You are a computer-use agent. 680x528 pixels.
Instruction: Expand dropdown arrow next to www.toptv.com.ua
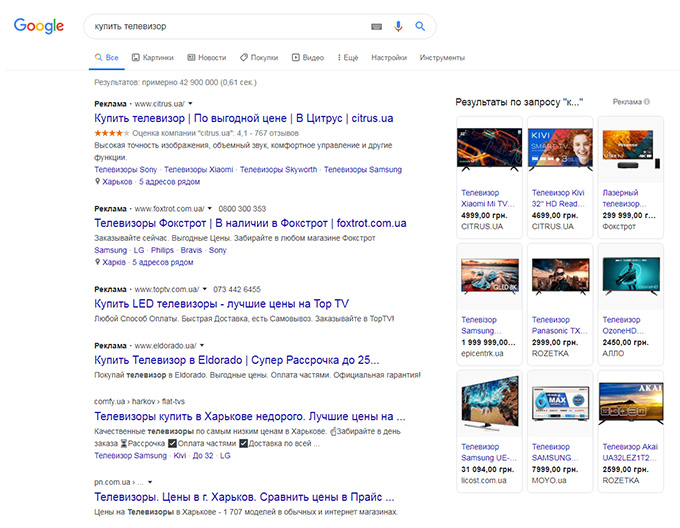pos(205,289)
